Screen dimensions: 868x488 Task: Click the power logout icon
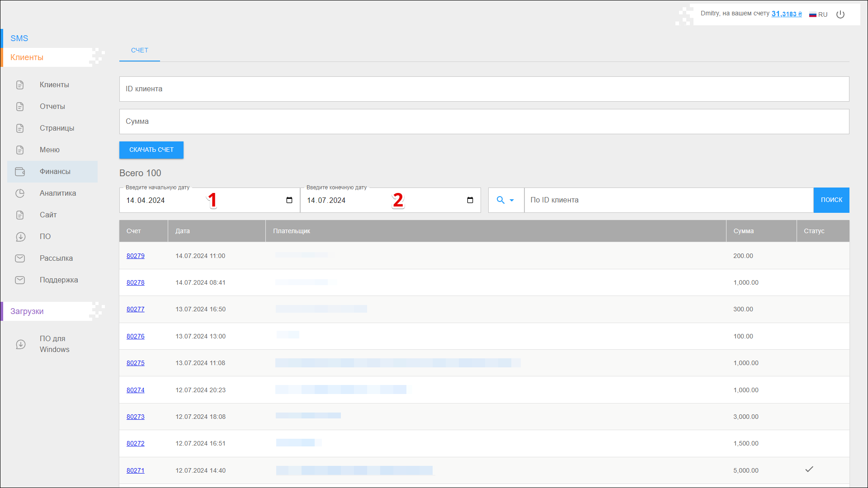coord(840,14)
